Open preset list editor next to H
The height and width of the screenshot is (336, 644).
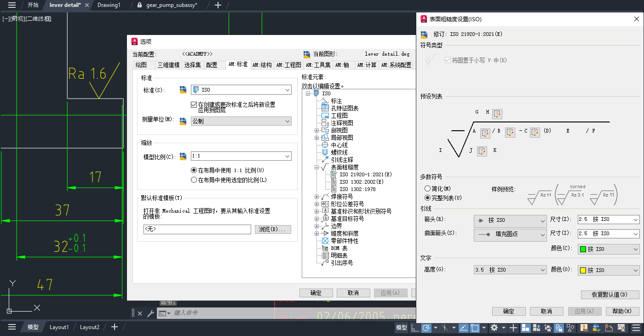coord(497,114)
